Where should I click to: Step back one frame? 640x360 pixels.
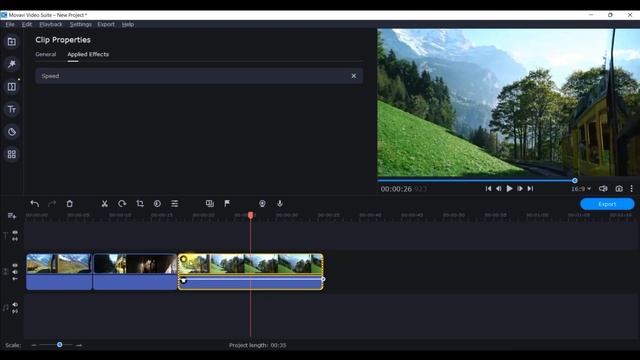pos(499,189)
